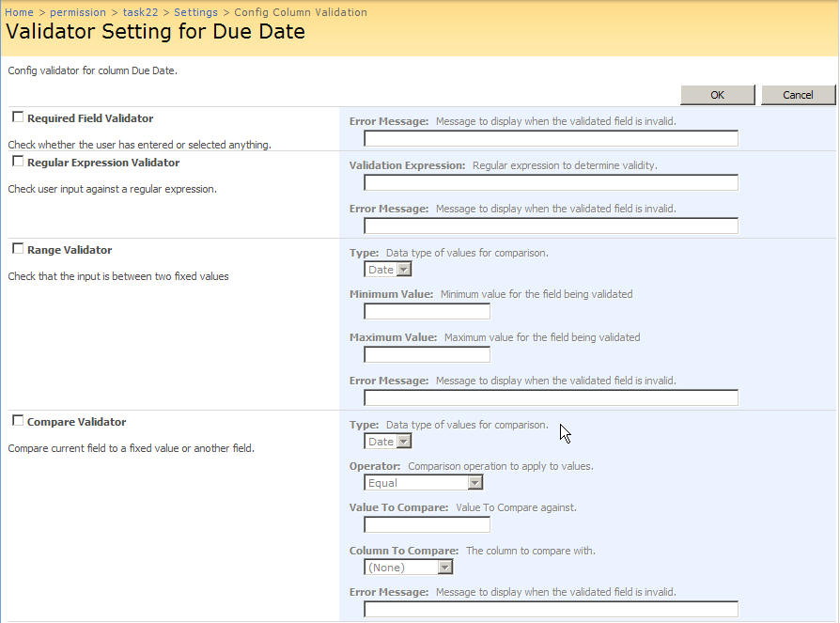Go to Home in breadcrumb
Viewport: 840px width, 623px height.
20,12
